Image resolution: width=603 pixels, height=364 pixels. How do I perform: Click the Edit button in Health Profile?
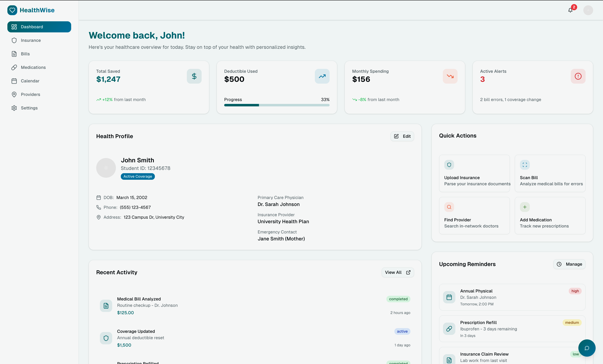click(402, 136)
